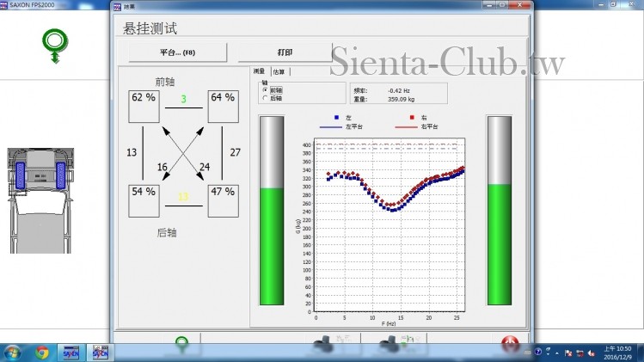Click the front-left 62 % value box
Image resolution: width=644 pixels, height=362 pixels.
pyautogui.click(x=144, y=106)
